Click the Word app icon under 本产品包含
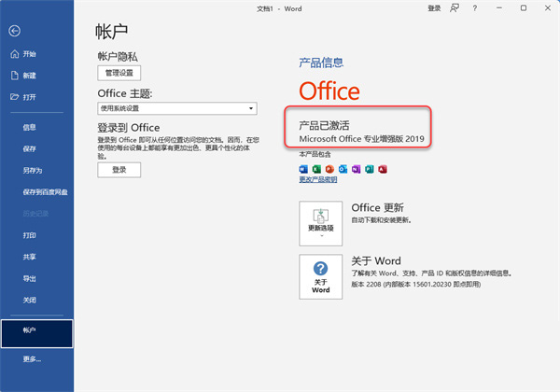This screenshot has height=392, width=560. (x=303, y=168)
